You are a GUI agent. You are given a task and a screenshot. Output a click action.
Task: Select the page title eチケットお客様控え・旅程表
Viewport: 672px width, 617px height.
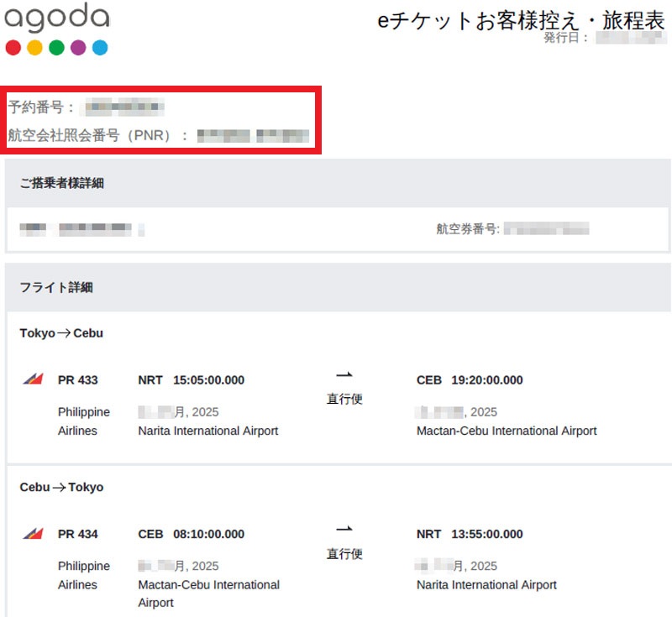point(521,20)
